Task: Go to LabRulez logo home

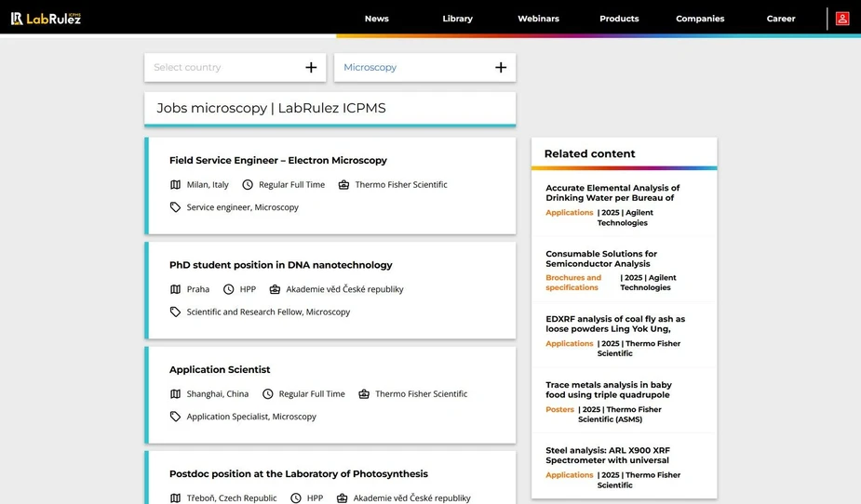Action: [47, 19]
